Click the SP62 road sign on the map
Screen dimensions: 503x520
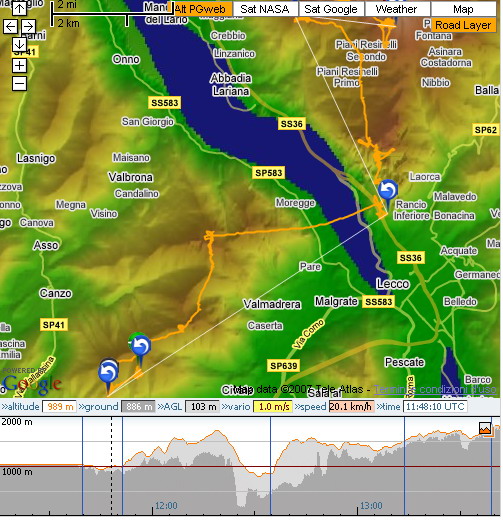coord(486,130)
